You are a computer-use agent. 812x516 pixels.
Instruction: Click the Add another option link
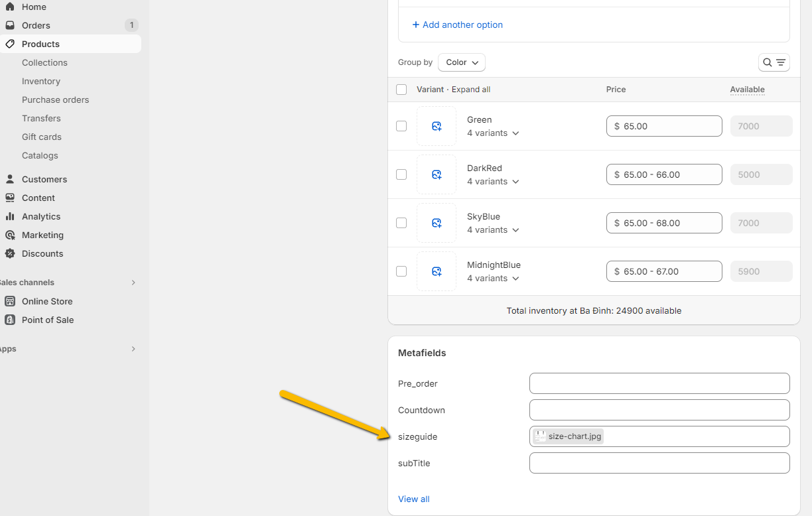(x=457, y=25)
